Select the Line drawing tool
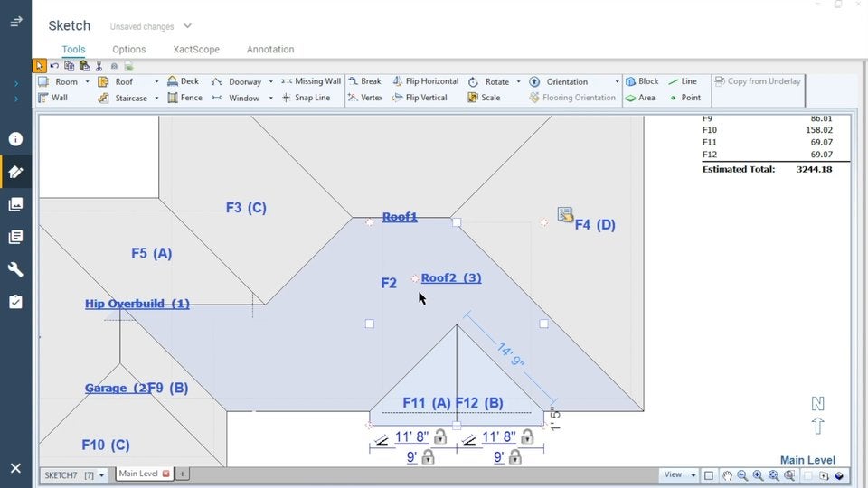This screenshot has width=868, height=488. pos(683,81)
